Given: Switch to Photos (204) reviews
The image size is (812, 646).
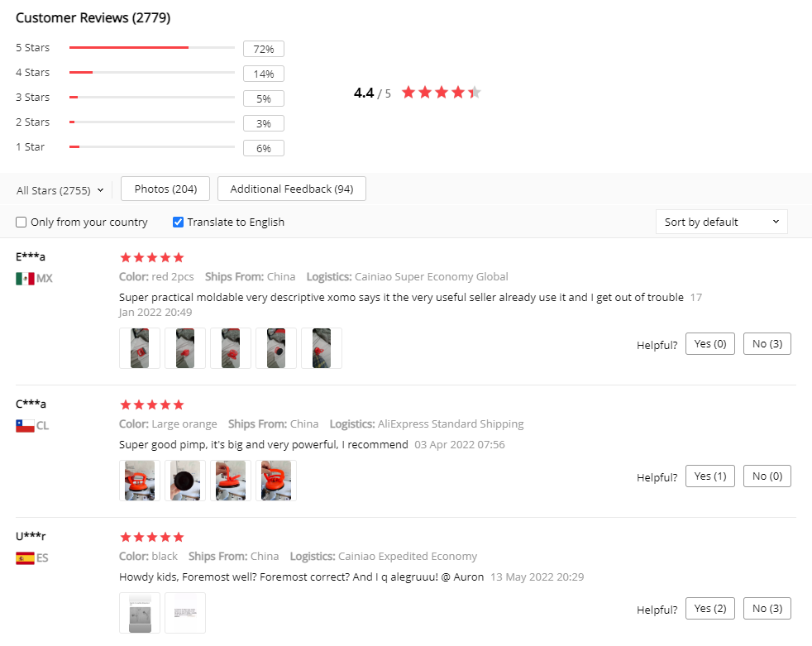Looking at the screenshot, I should click(x=165, y=189).
